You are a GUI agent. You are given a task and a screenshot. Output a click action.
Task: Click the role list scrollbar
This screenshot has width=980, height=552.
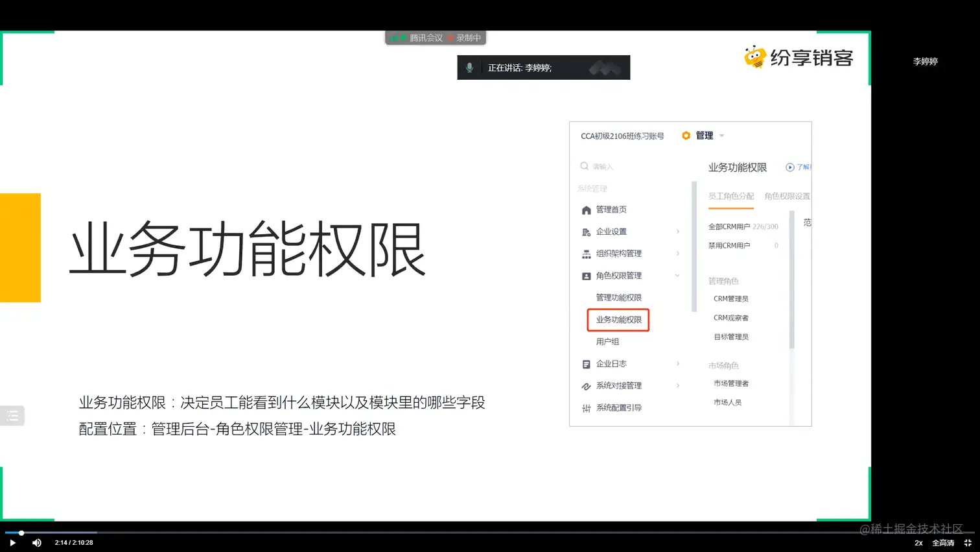791,280
